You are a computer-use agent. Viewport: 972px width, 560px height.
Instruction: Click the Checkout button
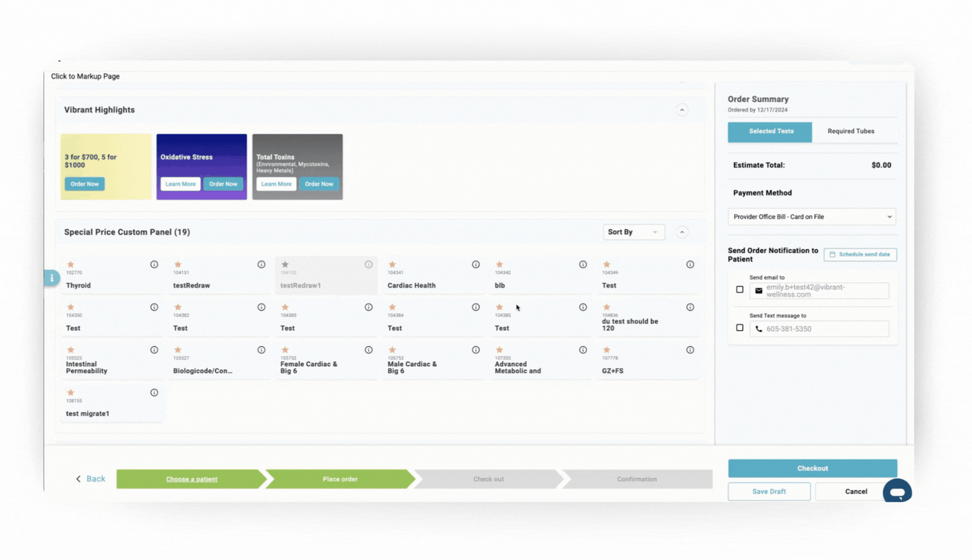[x=812, y=468]
